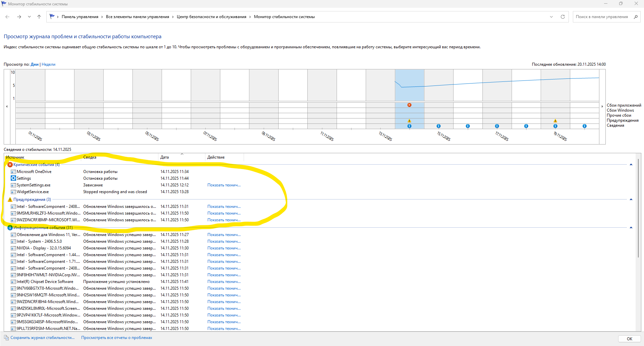Click the Settings gear icon in critical events
644x346 pixels.
click(13, 178)
